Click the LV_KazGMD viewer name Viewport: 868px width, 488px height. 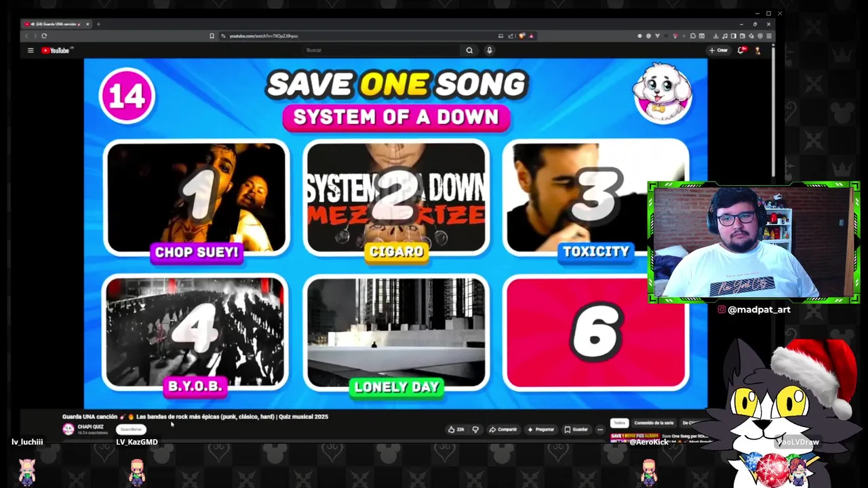[x=137, y=442]
